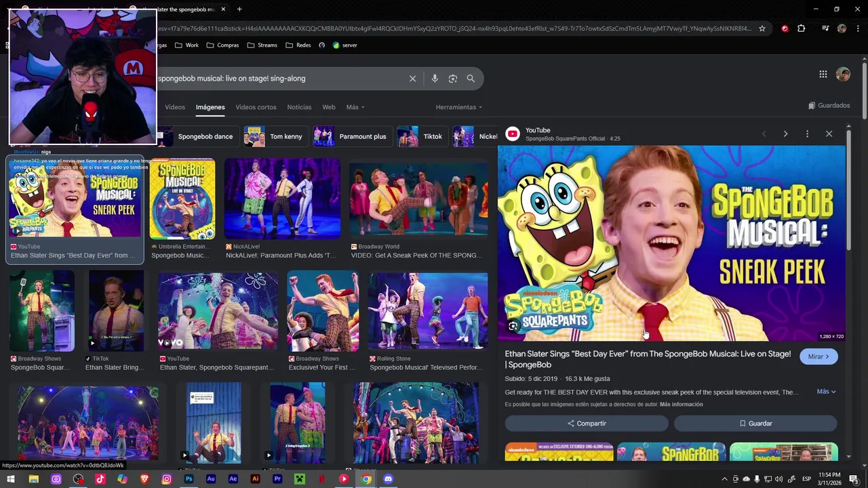Open the Windows notification center
Viewport: 868px width, 488px height.
pyautogui.click(x=854, y=479)
